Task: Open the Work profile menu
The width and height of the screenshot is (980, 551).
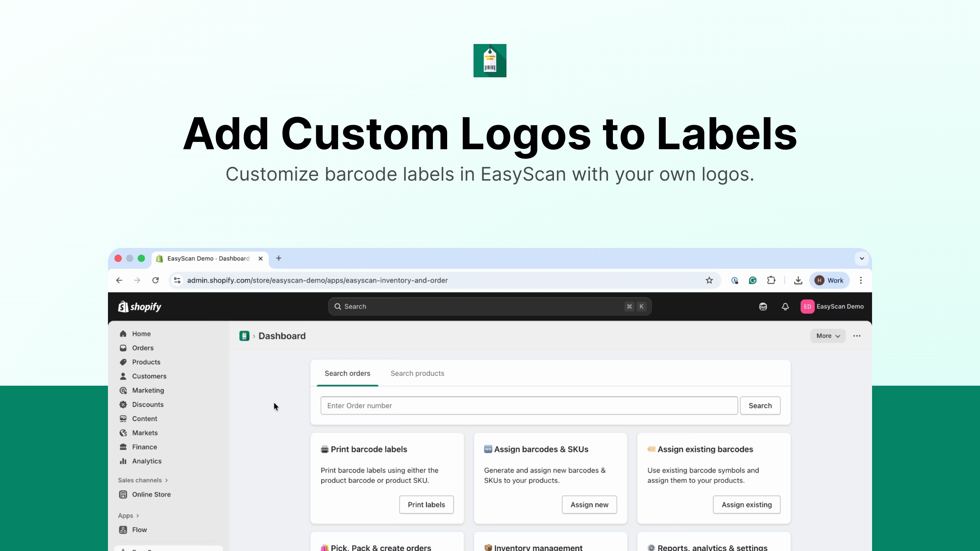Action: [829, 280]
